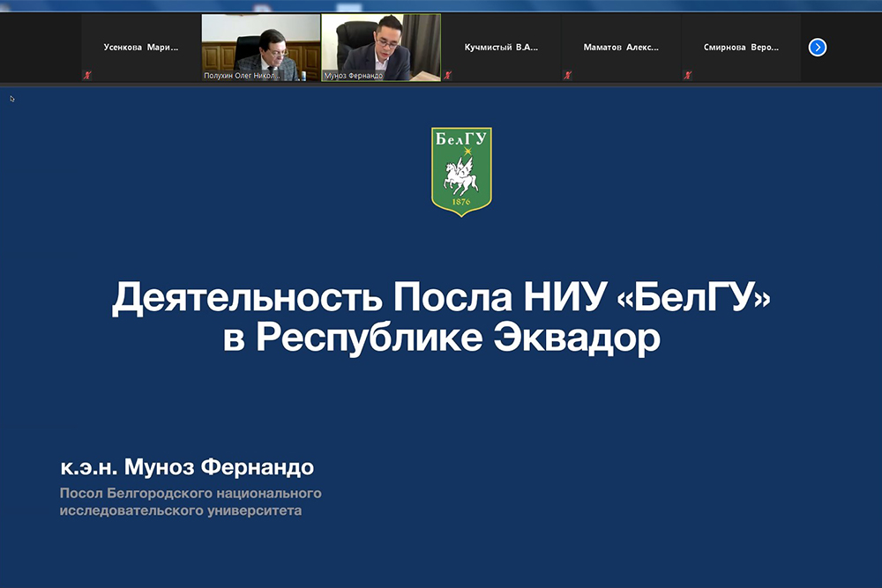This screenshot has height=588, width=882.
Task: Click muted mic icon on Усенкова tile
Action: pos(87,75)
